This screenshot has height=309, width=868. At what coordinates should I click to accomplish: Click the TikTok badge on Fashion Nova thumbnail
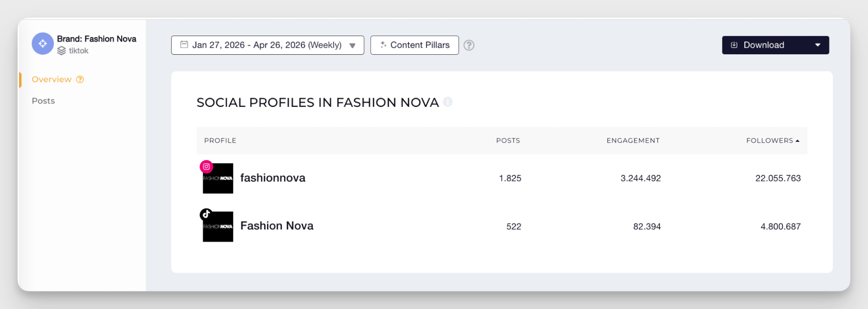pos(206,214)
